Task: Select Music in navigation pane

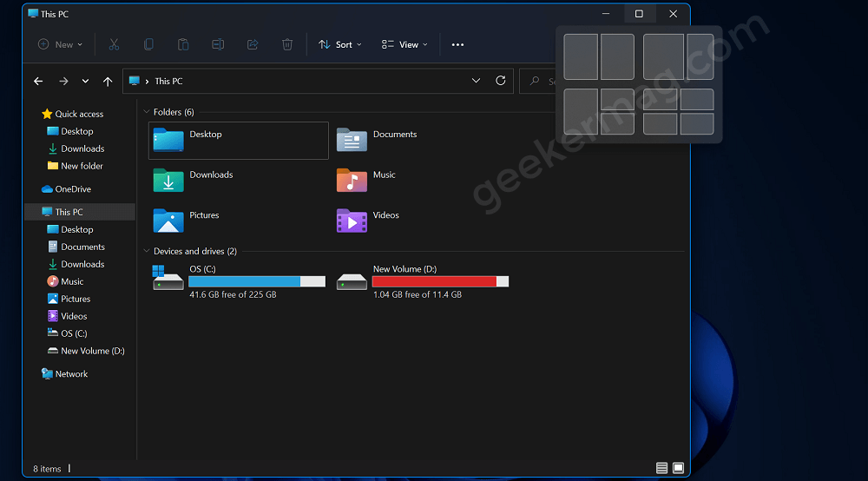Action: (65, 281)
